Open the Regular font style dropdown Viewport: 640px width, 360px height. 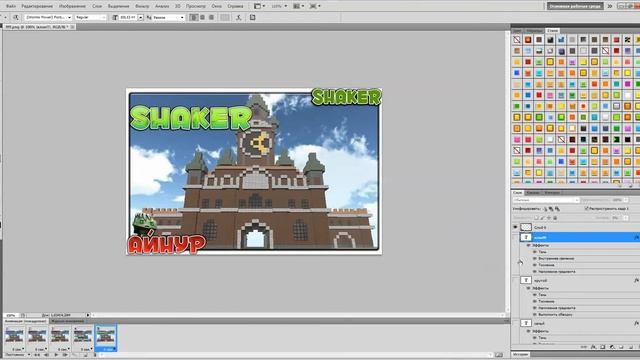(90, 17)
